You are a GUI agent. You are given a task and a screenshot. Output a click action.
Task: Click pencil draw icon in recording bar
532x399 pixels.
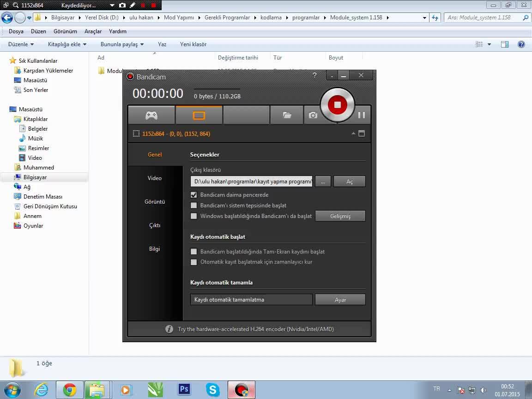[x=133, y=5]
